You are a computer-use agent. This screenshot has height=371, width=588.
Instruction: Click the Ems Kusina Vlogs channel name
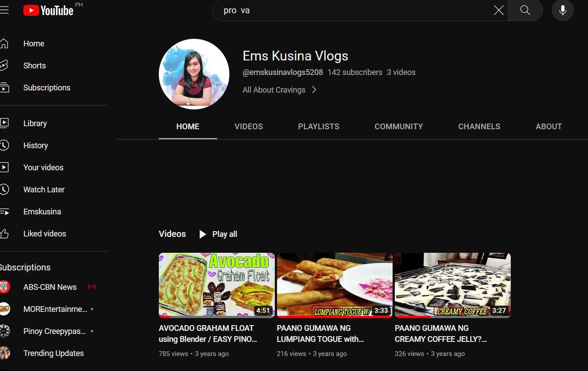(x=296, y=56)
